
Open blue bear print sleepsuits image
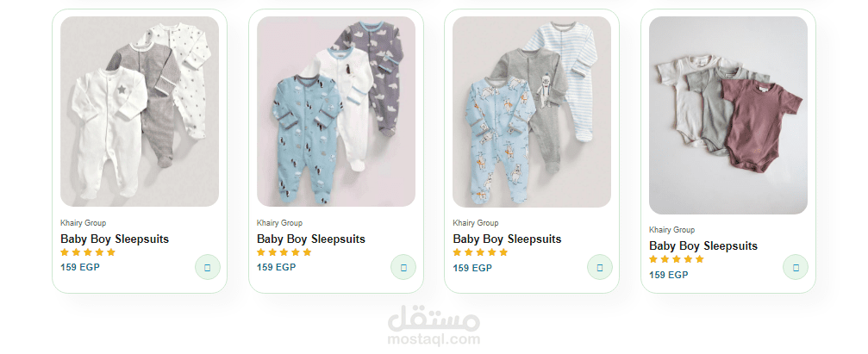click(532, 111)
